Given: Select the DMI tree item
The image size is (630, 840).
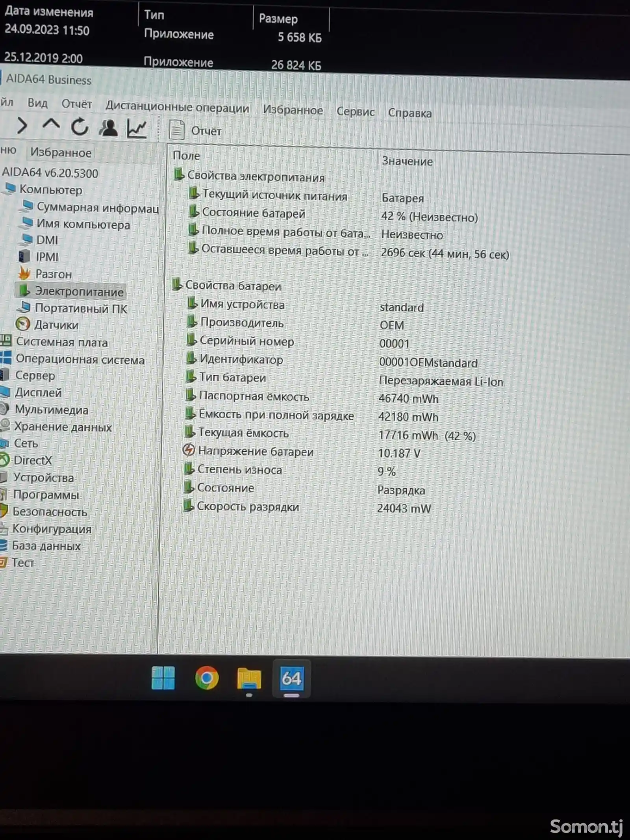Looking at the screenshot, I should click(x=39, y=240).
